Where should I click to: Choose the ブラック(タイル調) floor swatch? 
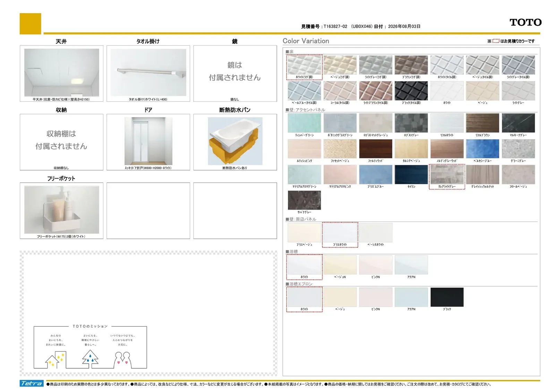(x=411, y=91)
